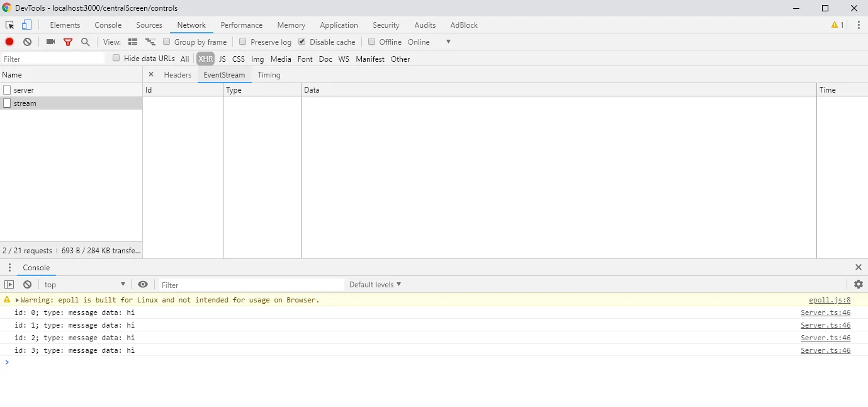Clear the console output

click(x=26, y=284)
